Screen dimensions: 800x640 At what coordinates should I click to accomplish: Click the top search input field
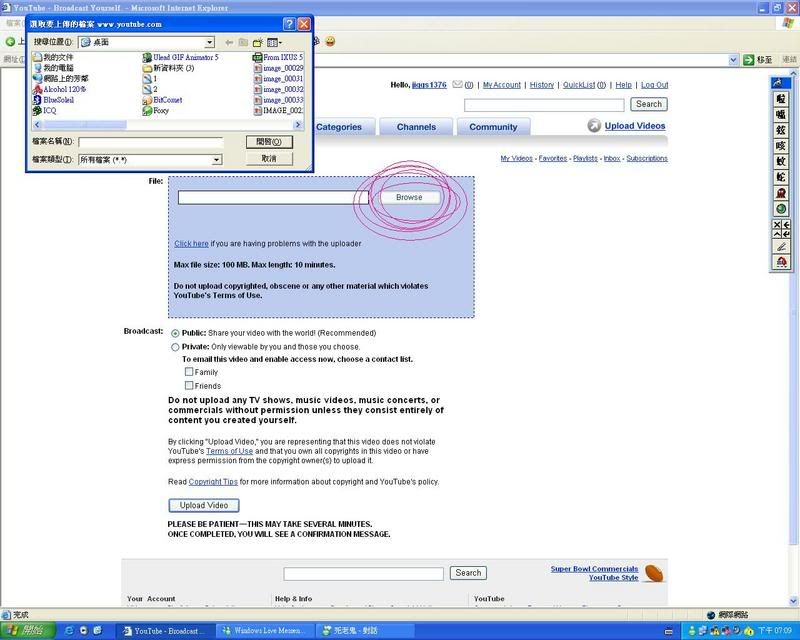tap(544, 105)
